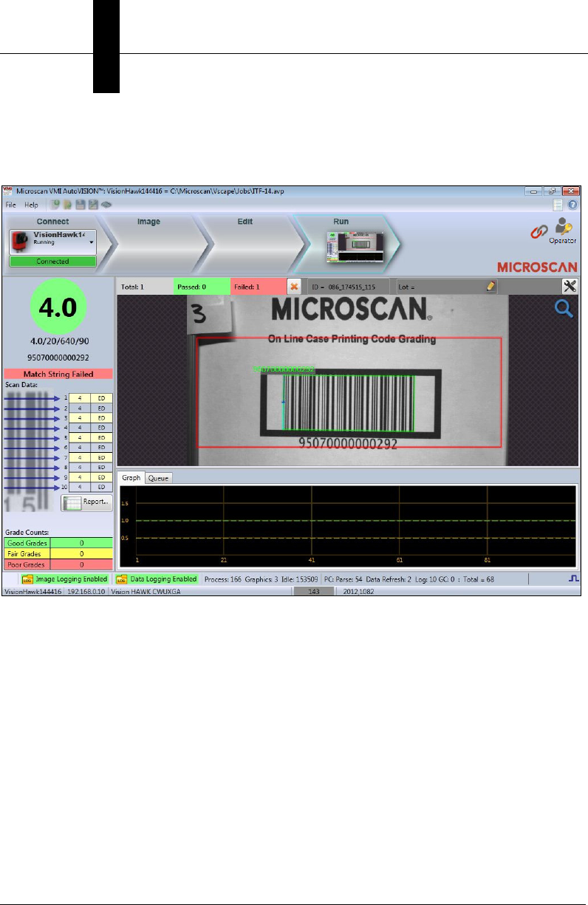Viewport: 588px width, 905px height.
Task: Click the green 4.0 grade circle
Action: click(58, 307)
